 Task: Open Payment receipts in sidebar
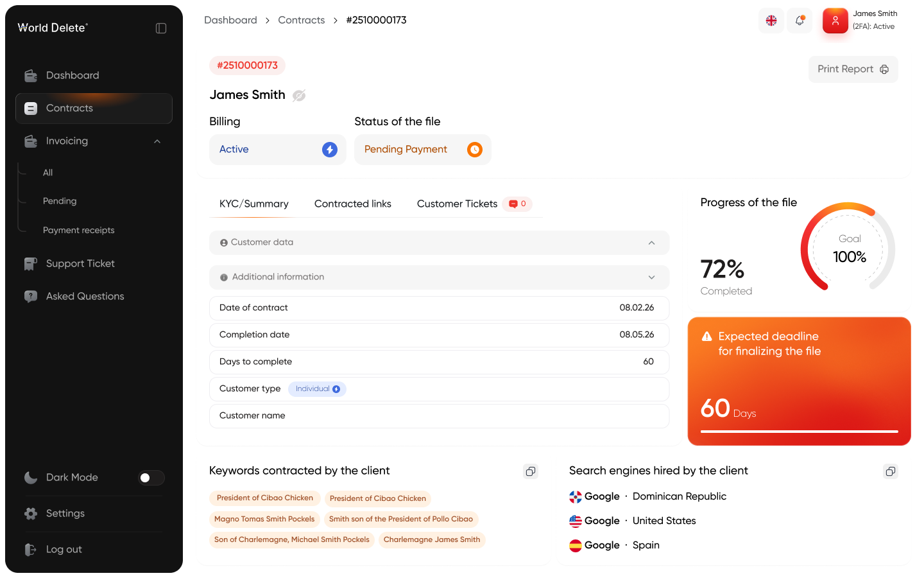click(78, 230)
